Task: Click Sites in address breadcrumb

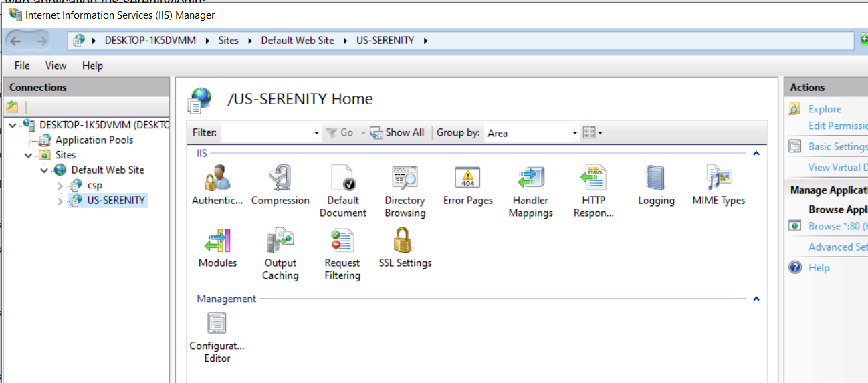Action: (x=228, y=41)
